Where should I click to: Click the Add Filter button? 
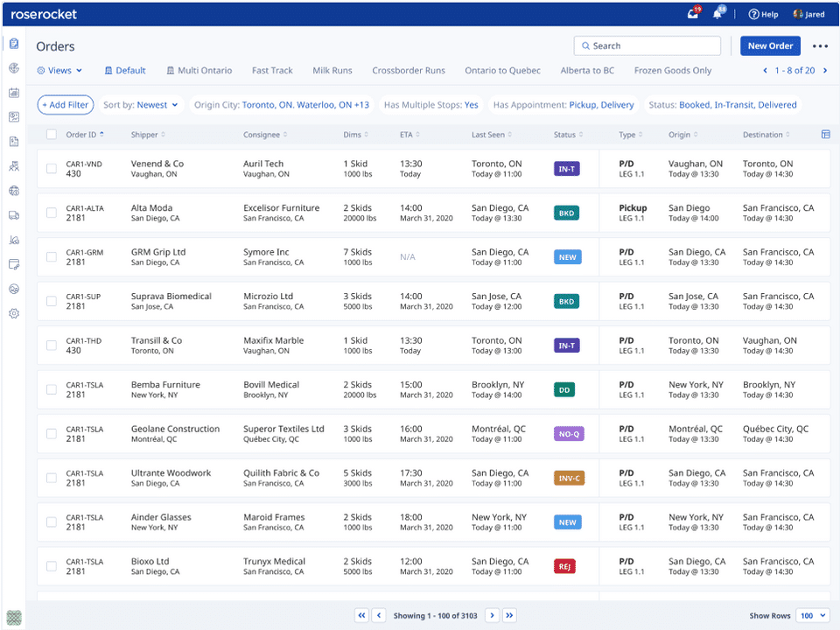tap(65, 105)
